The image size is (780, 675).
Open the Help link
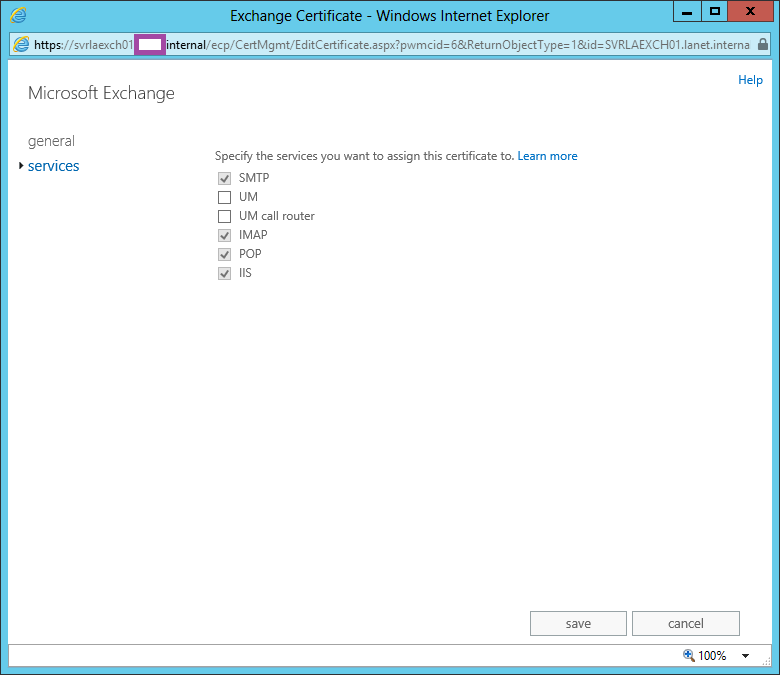[x=750, y=80]
